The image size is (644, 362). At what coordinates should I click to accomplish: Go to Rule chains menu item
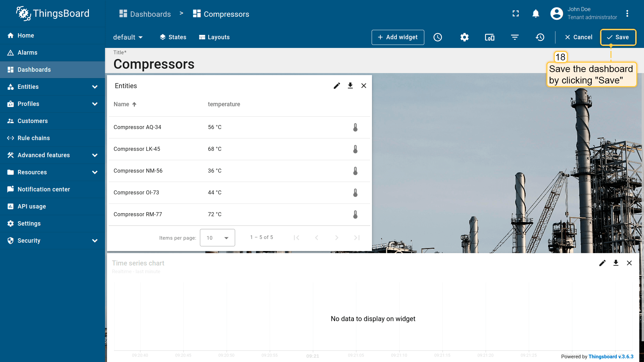coord(34,138)
